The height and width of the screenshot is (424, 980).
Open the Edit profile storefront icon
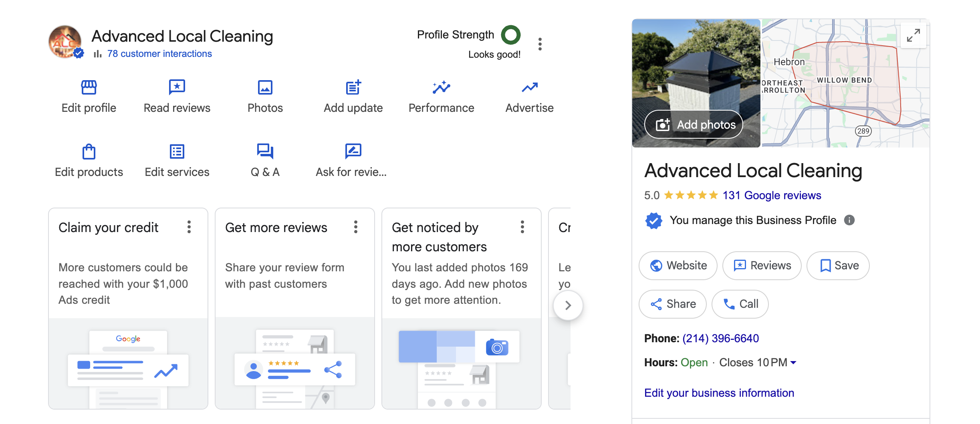pyautogui.click(x=89, y=87)
